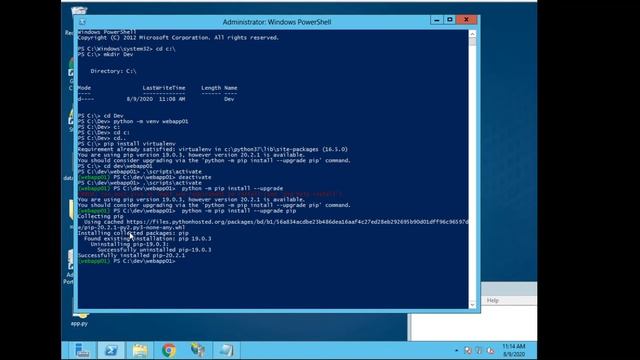Open Server Manager from the taskbar
The height and width of the screenshot is (360, 640).
tap(82, 350)
